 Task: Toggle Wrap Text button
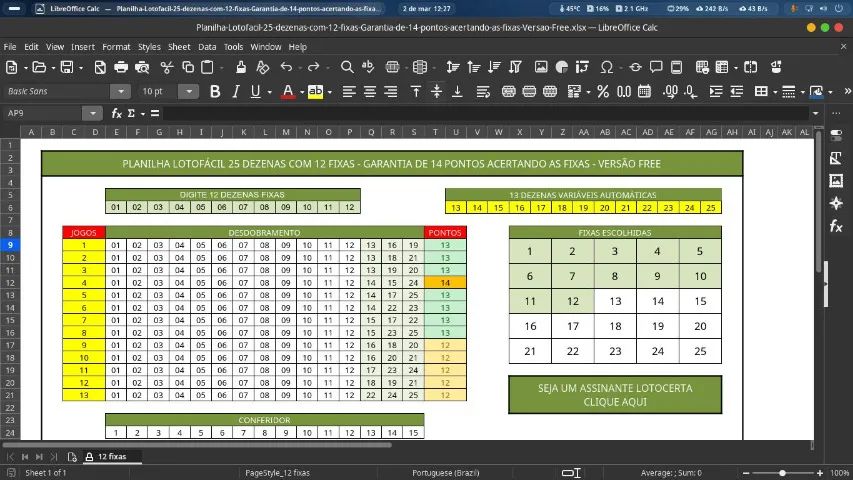click(x=483, y=91)
